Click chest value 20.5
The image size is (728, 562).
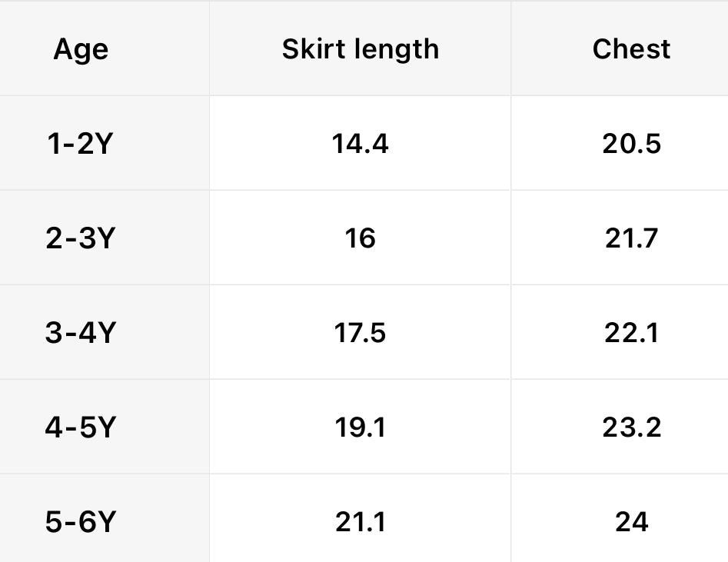coord(631,144)
